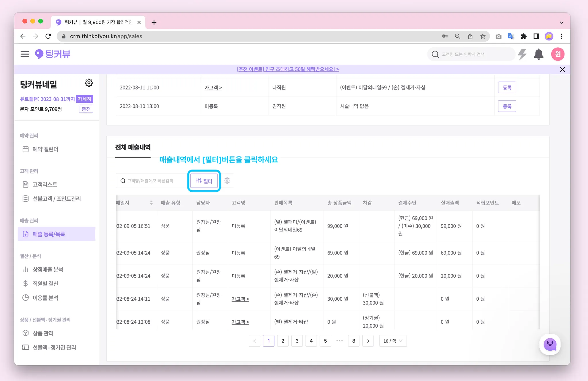Select 상점매출 분석 in the sidebar

click(48, 270)
